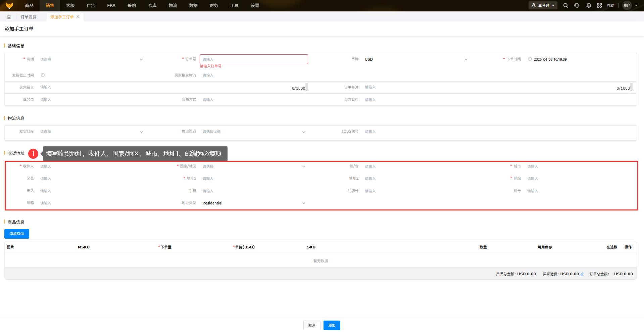Go to home via house icon
This screenshot has height=332, width=644.
(x=9, y=17)
